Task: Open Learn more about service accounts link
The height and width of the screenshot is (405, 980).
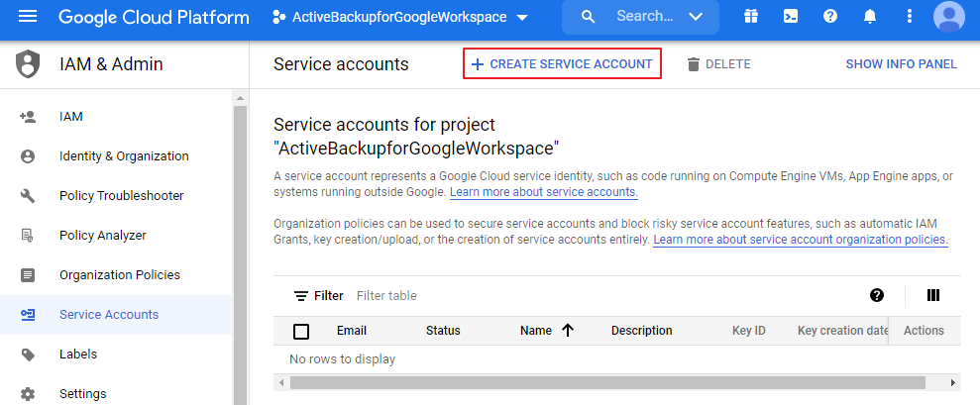Action: pyautogui.click(x=543, y=192)
